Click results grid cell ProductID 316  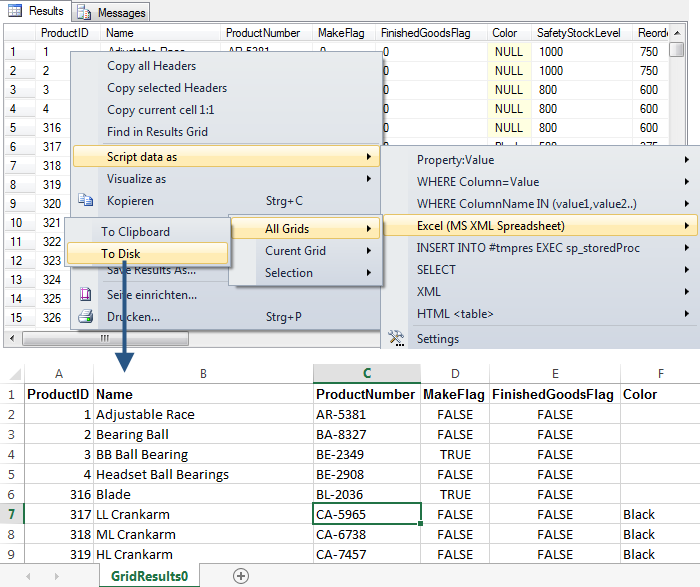53,128
